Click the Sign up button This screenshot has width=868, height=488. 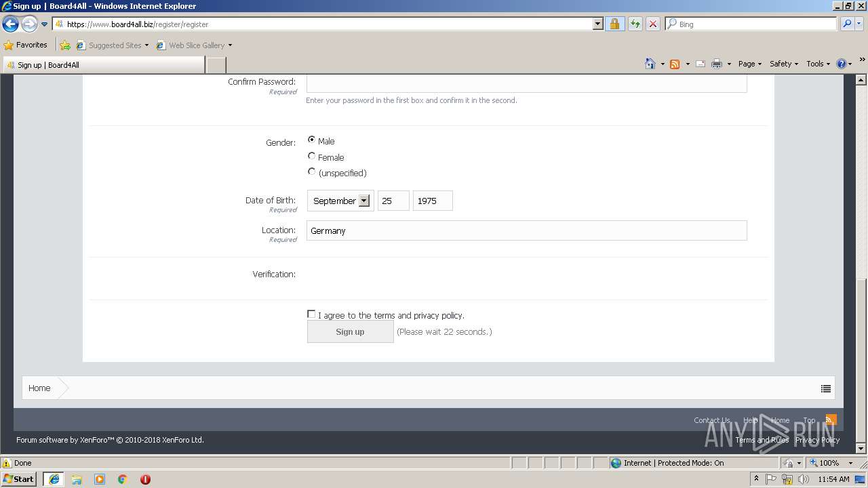350,331
